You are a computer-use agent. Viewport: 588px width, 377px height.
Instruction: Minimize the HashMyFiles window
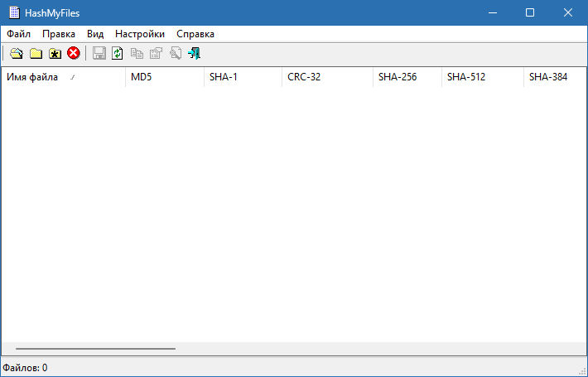(x=493, y=12)
